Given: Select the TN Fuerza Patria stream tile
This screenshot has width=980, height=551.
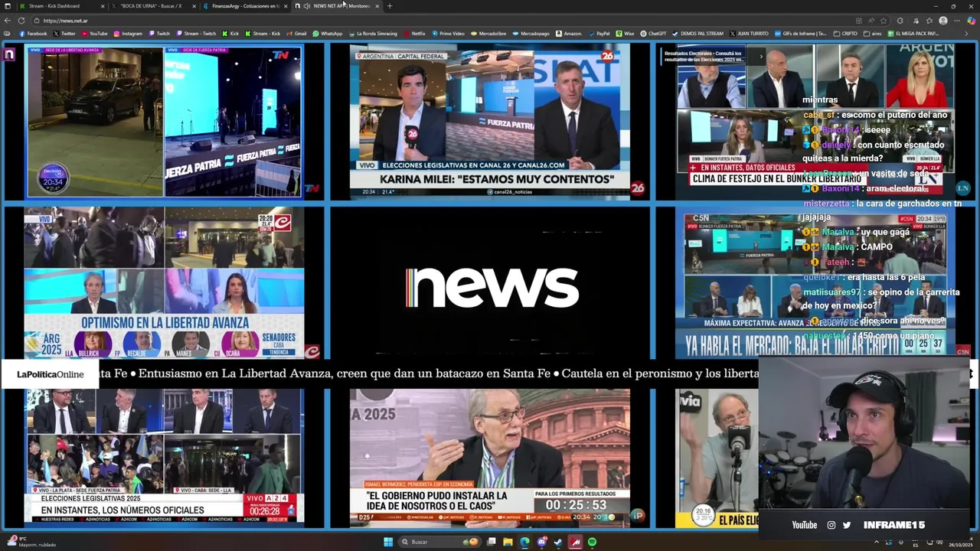Looking at the screenshot, I should coord(164,122).
